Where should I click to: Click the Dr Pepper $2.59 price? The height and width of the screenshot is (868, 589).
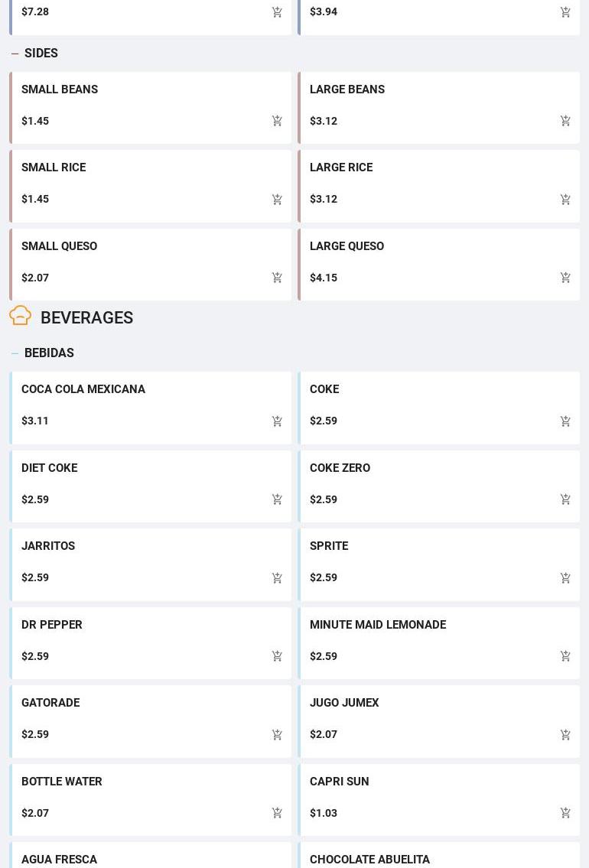click(35, 656)
